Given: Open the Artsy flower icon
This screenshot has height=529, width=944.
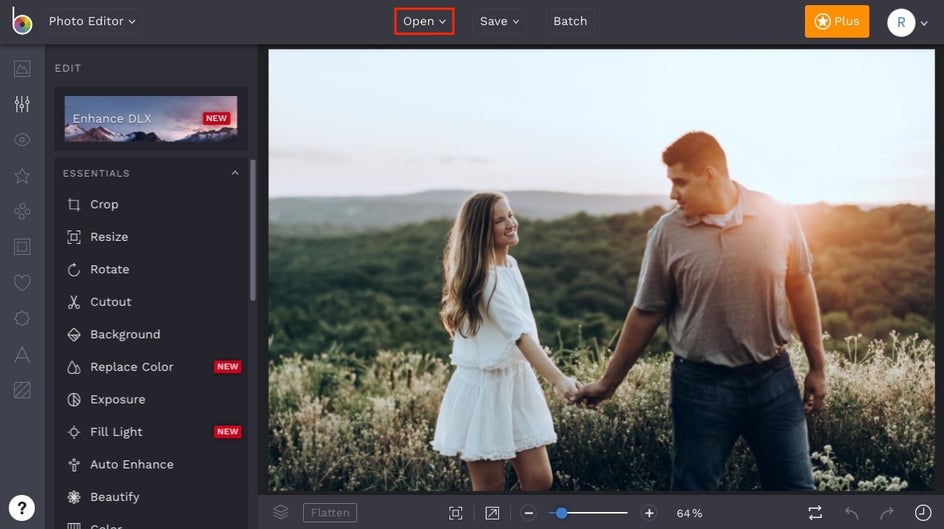Looking at the screenshot, I should tap(22, 211).
